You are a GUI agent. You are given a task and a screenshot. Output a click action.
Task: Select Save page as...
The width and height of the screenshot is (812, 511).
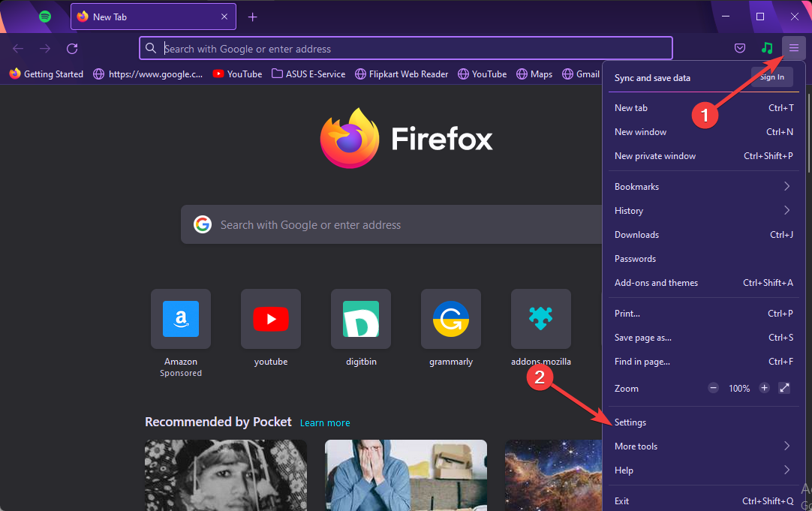tap(703, 338)
